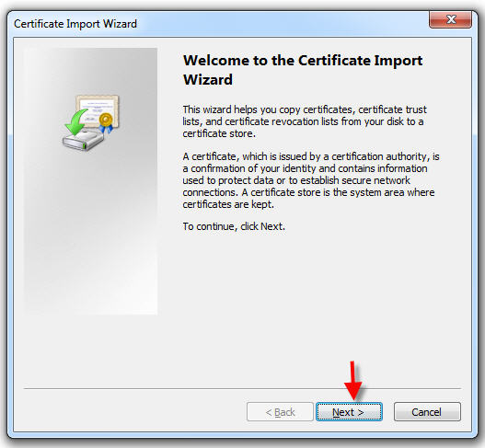Click the Next > button
The image size is (485, 448).
tap(349, 412)
